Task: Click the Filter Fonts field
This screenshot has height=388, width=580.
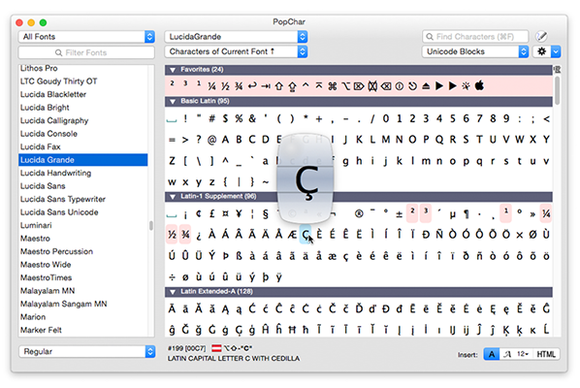Action: [x=87, y=53]
